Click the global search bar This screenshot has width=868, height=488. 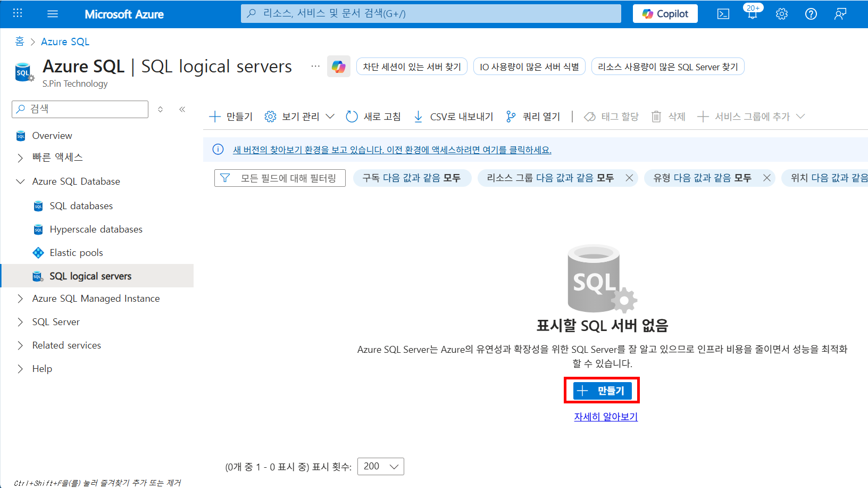pyautogui.click(x=431, y=13)
